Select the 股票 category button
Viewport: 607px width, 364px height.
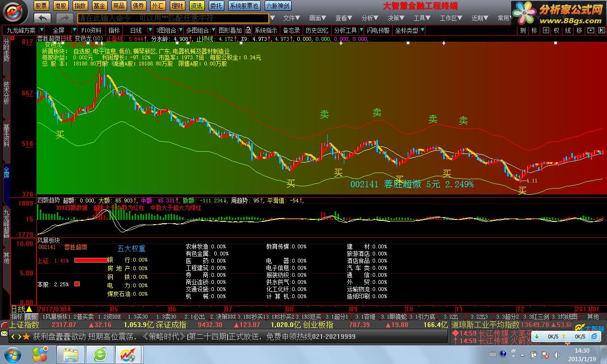click(x=41, y=6)
